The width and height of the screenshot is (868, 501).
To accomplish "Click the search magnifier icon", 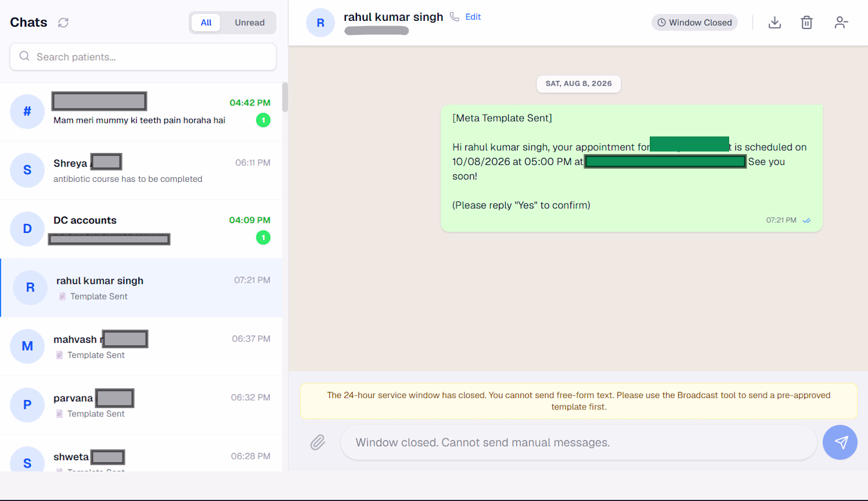I will 24,56.
